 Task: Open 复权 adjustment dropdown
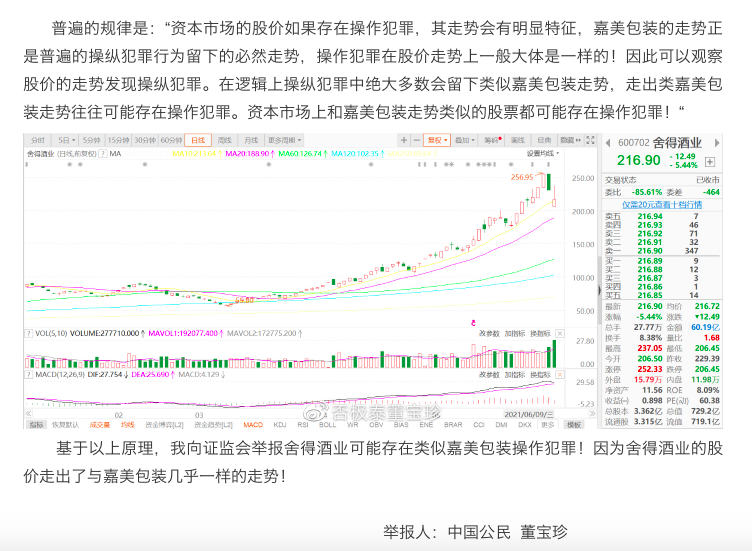tap(437, 140)
